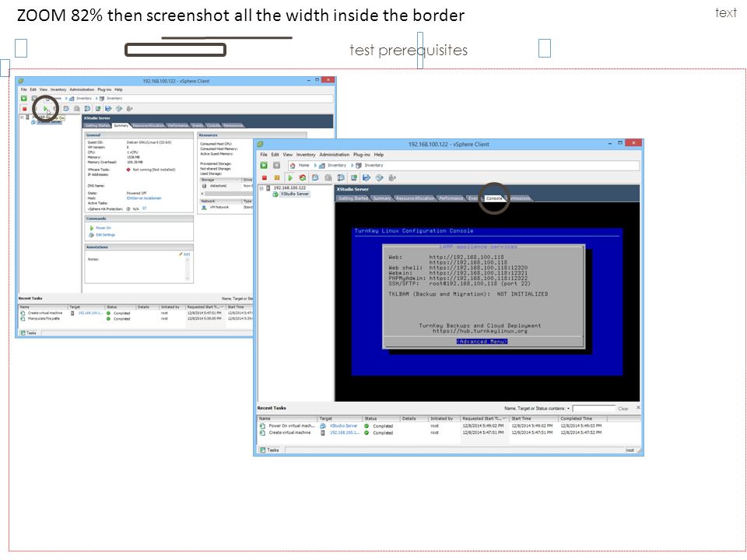This screenshot has height=560, width=747.
Task: Click green Back navigation icon in Console window
Action: click(264, 165)
